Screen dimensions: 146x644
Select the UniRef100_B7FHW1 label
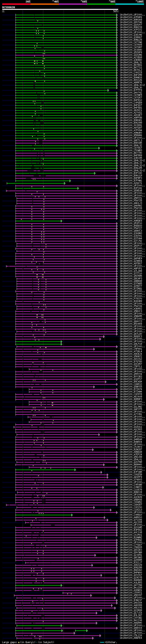pyautogui.click(x=131, y=180)
